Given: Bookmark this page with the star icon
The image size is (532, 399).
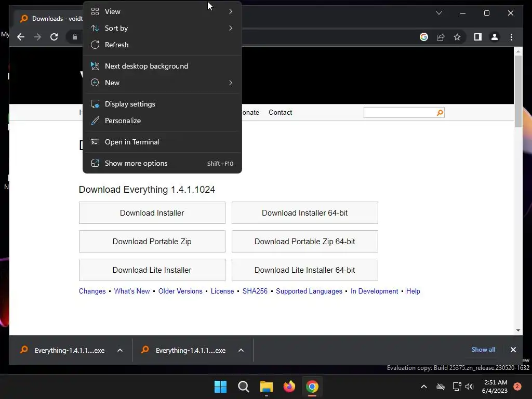Looking at the screenshot, I should click(457, 37).
